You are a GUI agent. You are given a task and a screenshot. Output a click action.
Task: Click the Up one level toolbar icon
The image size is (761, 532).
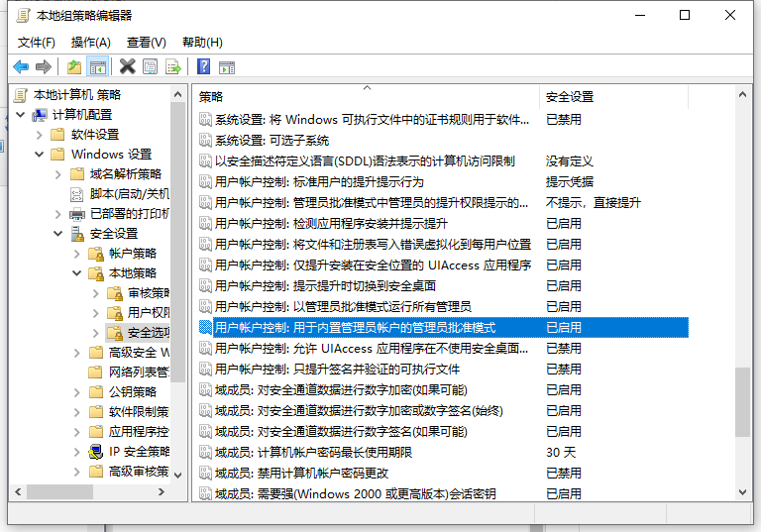pyautogui.click(x=74, y=66)
